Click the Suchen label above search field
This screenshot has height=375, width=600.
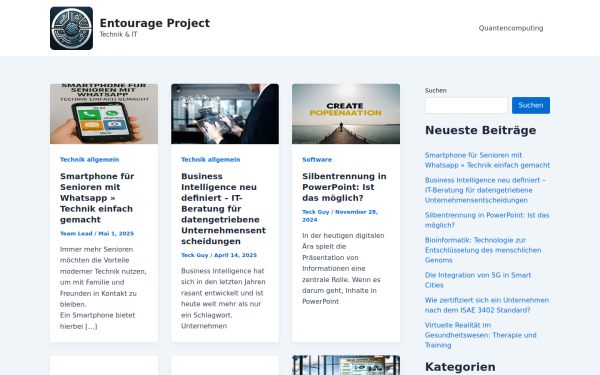tap(435, 90)
